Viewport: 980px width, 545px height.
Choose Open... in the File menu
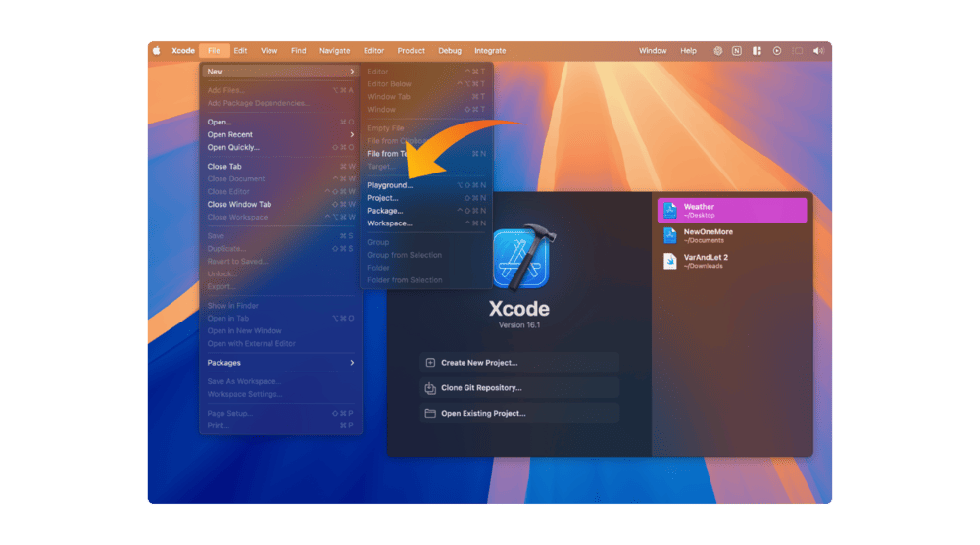(x=280, y=122)
